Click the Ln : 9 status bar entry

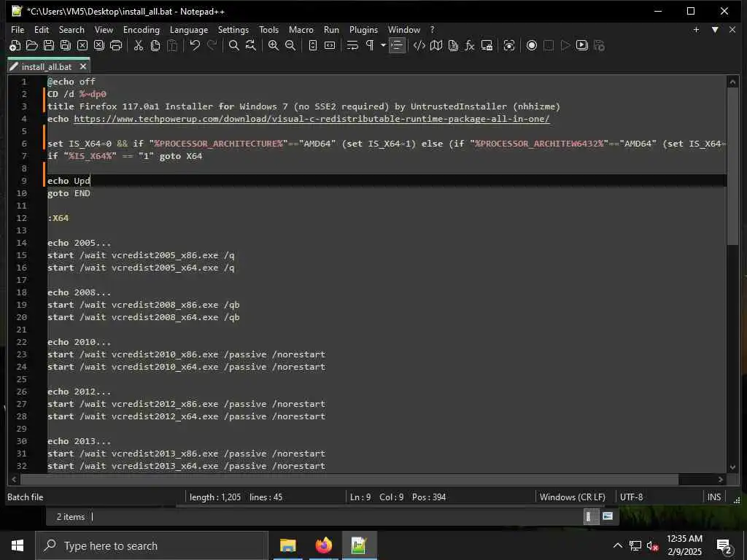tap(360, 497)
